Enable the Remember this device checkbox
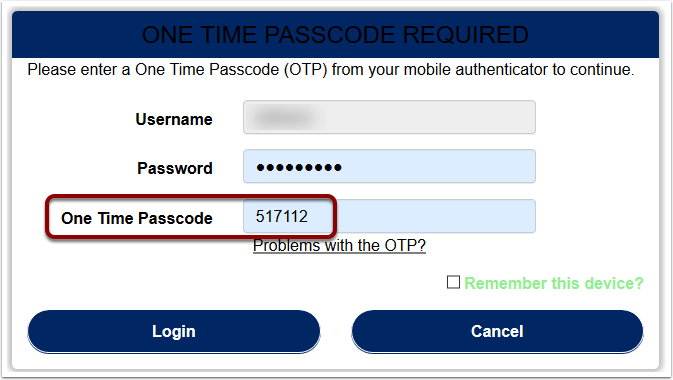This screenshot has height=380, width=673. click(453, 282)
